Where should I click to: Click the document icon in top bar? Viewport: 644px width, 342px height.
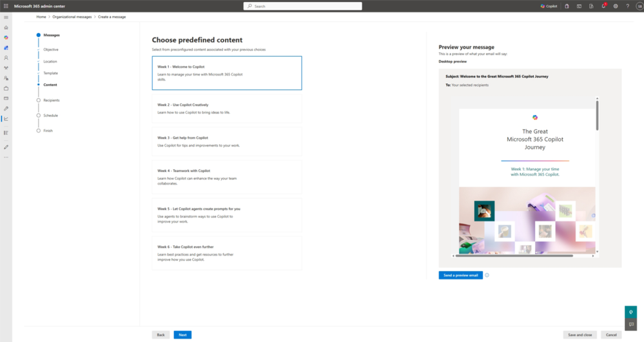(x=591, y=6)
